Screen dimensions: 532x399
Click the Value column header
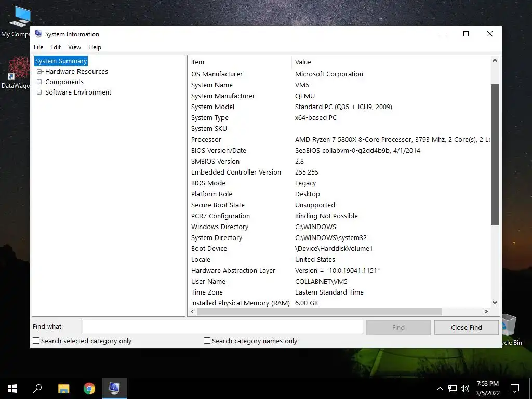coord(391,62)
